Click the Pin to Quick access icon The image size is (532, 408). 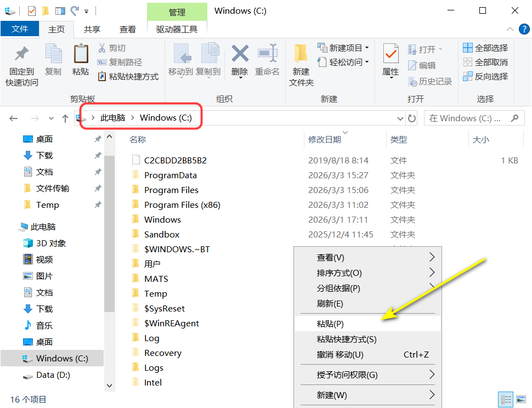coord(22,54)
